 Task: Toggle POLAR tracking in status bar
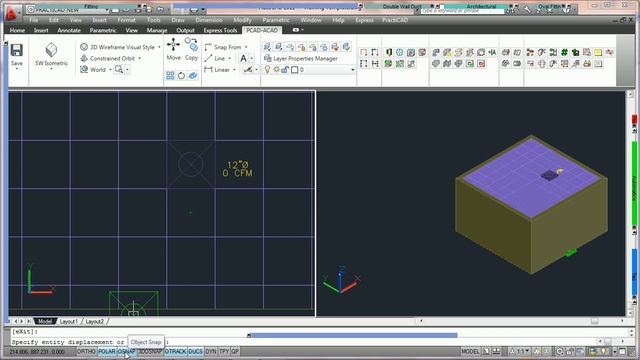[x=107, y=351]
